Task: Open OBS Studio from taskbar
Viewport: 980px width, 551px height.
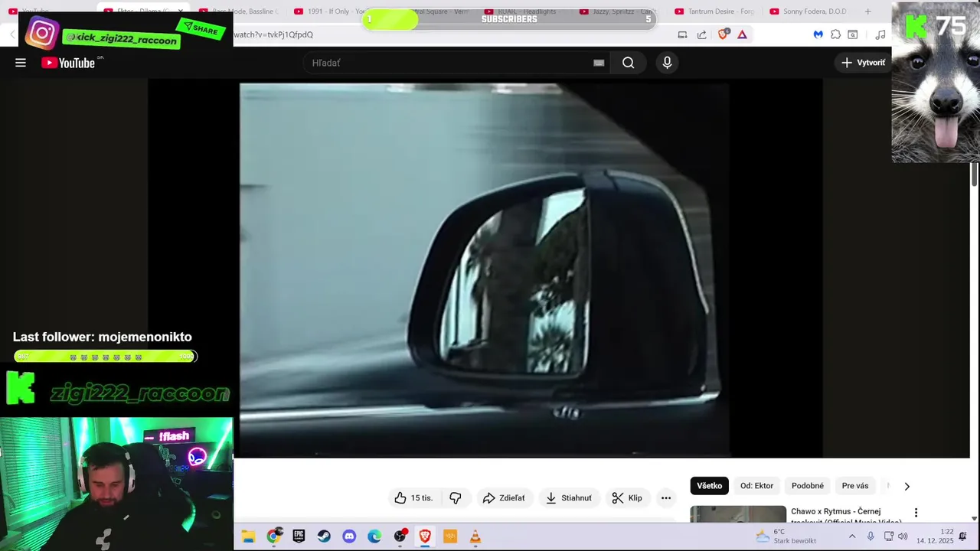Action: pyautogui.click(x=400, y=536)
